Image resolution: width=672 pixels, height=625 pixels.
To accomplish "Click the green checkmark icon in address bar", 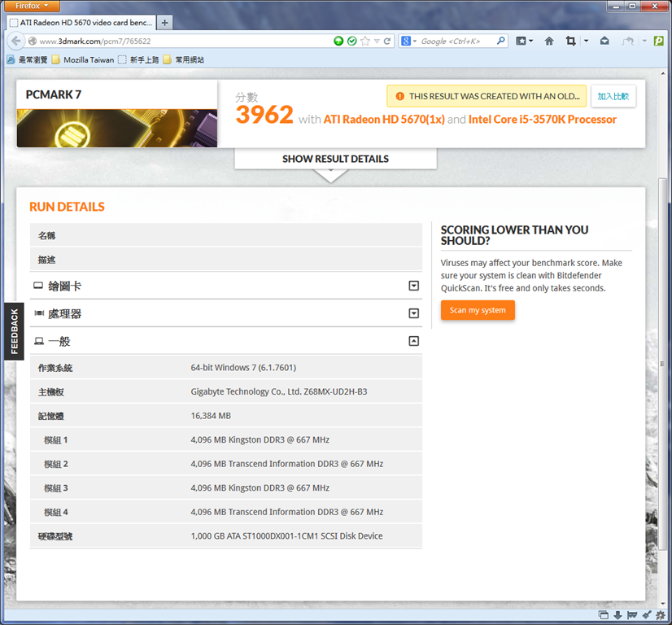I will (351, 42).
